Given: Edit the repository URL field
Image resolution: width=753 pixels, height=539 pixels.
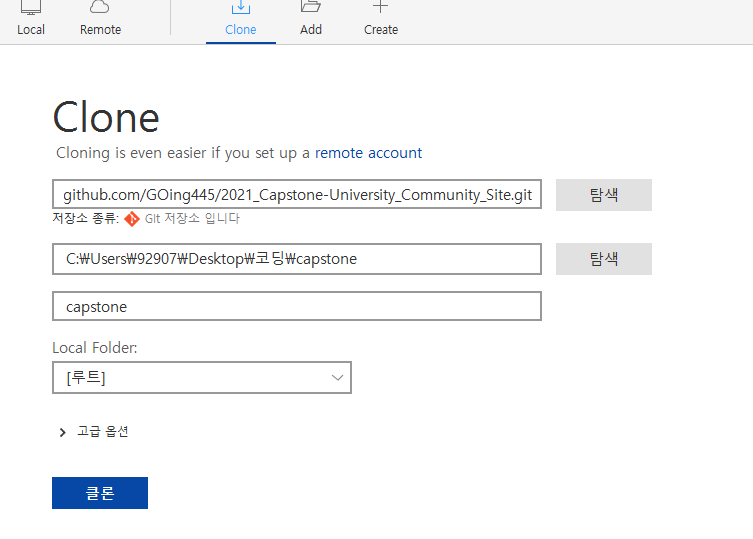Looking at the screenshot, I should click(297, 194).
